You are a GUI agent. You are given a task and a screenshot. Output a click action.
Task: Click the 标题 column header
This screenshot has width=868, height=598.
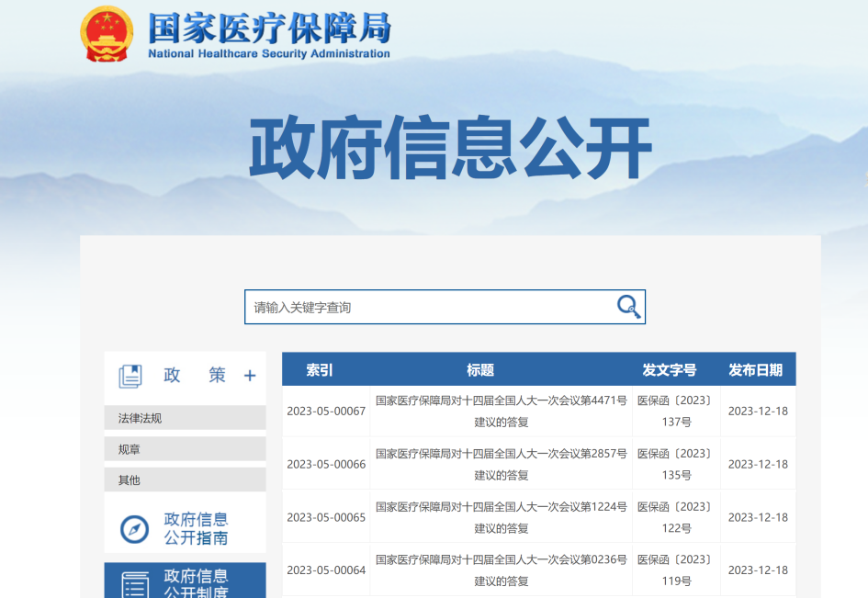coord(480,370)
